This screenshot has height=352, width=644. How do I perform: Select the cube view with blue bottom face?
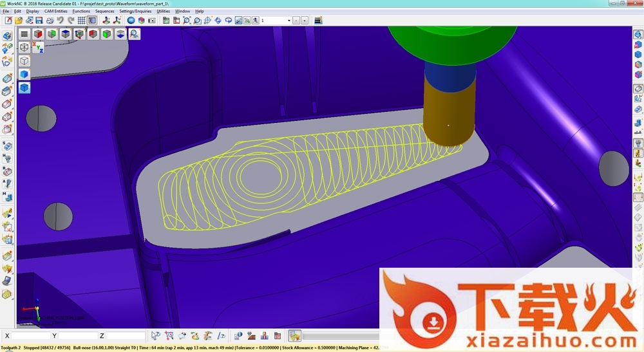[120, 34]
